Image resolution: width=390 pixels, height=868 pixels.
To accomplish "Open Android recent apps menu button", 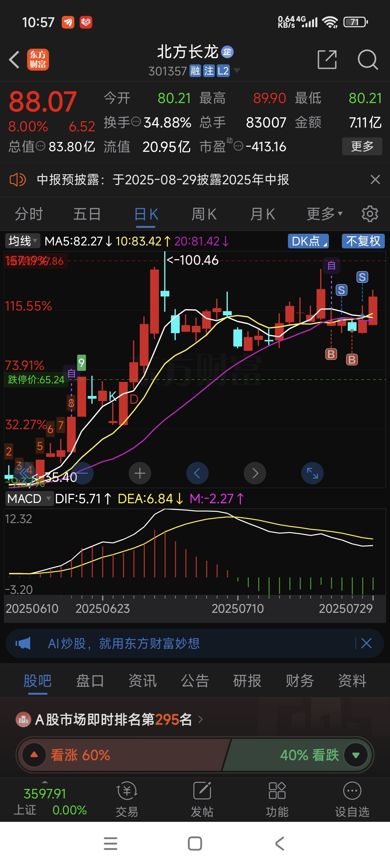I will pos(110,843).
